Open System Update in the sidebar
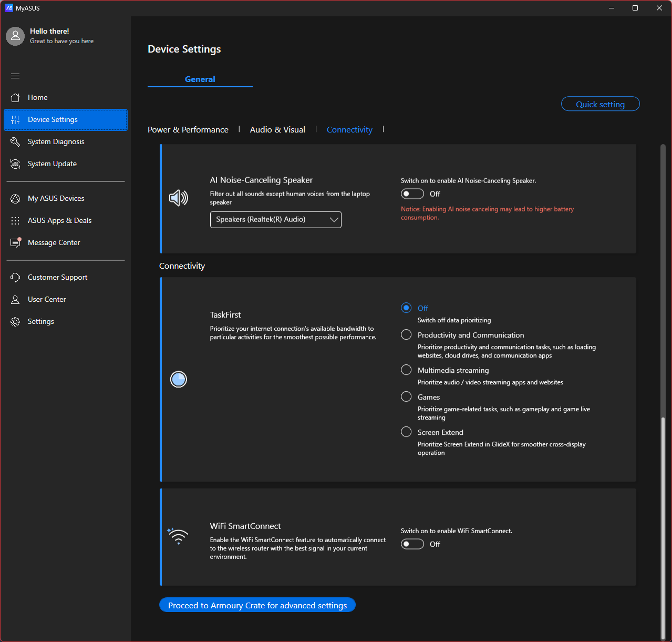672x642 pixels. (x=66, y=164)
